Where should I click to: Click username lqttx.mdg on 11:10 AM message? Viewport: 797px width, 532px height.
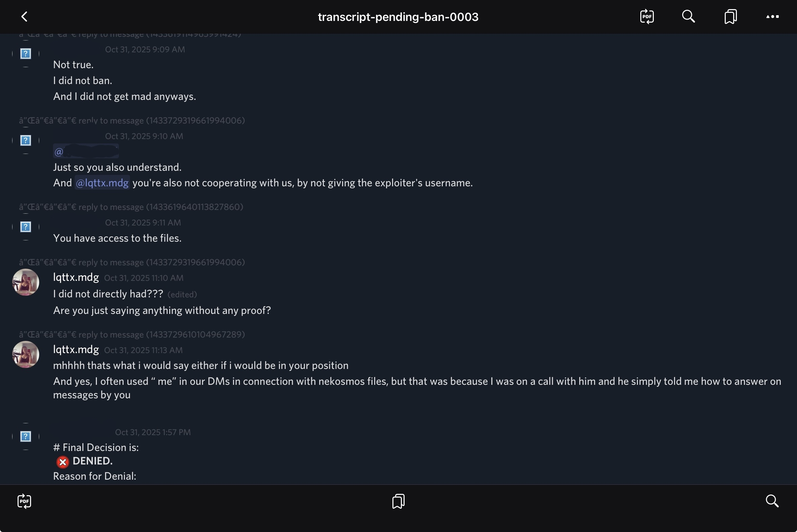pyautogui.click(x=76, y=277)
